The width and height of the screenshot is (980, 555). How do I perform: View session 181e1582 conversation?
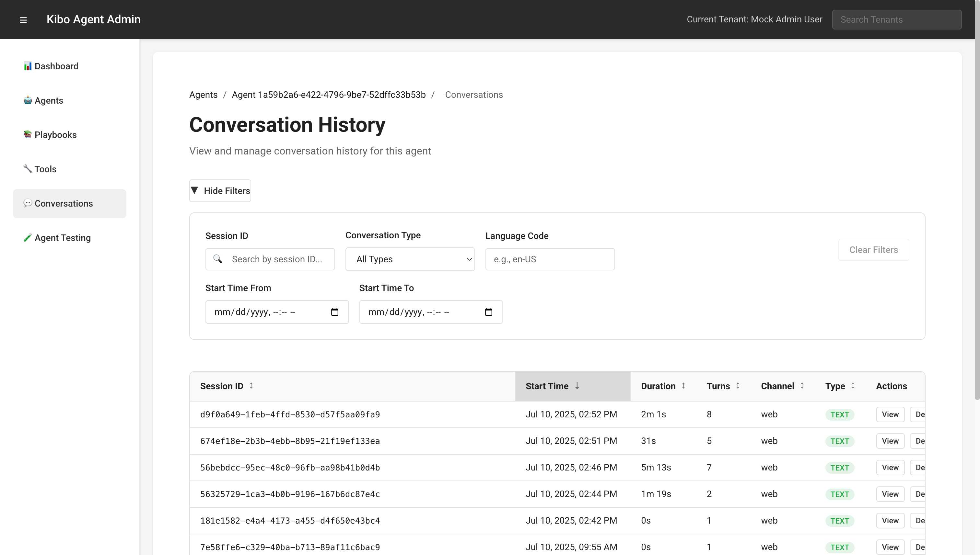[890, 521]
